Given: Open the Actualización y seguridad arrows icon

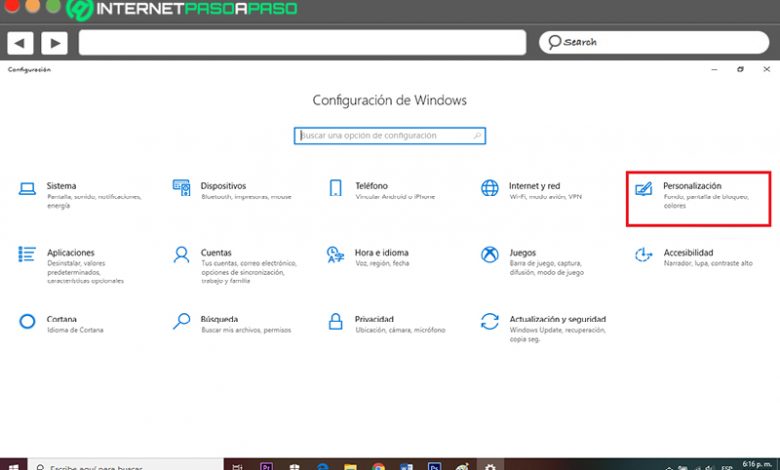Looking at the screenshot, I should (x=489, y=321).
